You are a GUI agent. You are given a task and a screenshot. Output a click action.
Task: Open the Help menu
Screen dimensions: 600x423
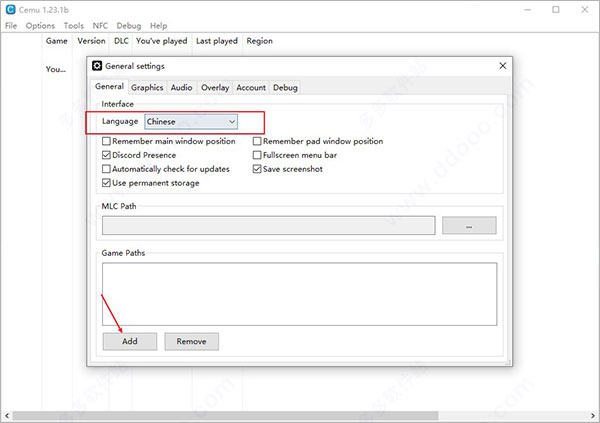(158, 26)
